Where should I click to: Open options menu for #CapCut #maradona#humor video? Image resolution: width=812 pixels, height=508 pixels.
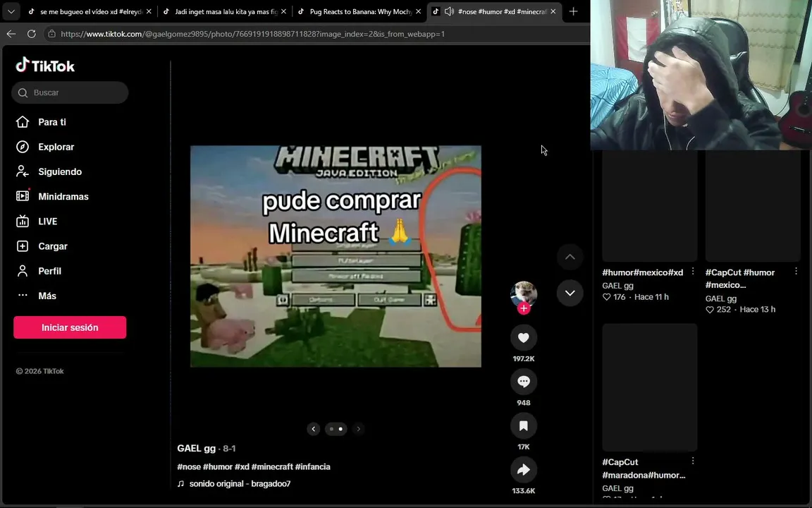click(x=693, y=460)
